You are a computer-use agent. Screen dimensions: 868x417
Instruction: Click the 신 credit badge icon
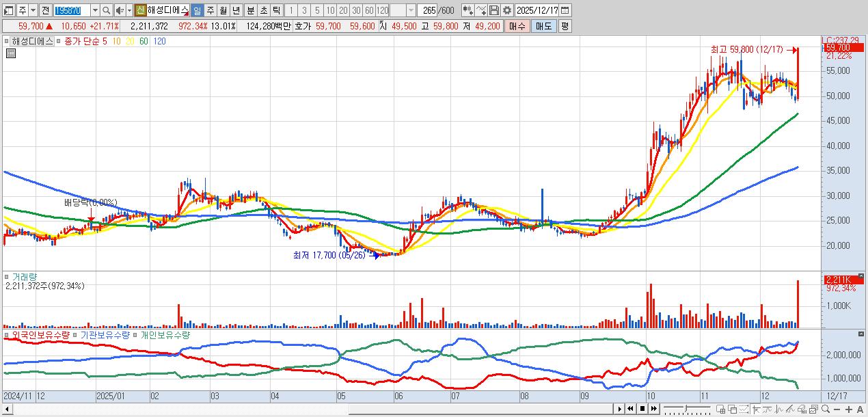coord(140,10)
